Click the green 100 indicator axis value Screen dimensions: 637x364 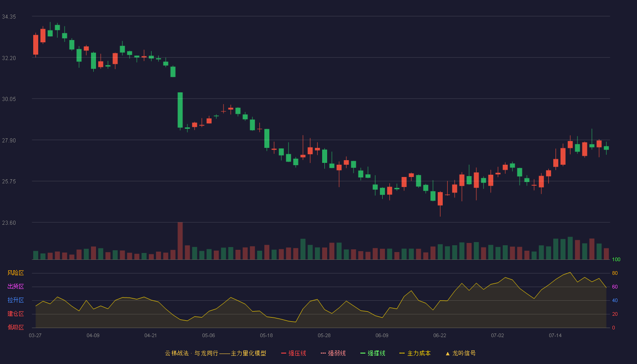coord(616,260)
